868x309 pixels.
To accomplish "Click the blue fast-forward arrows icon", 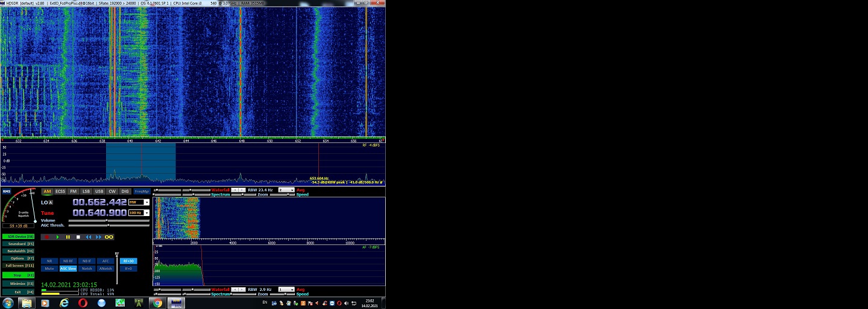I will [x=98, y=237].
